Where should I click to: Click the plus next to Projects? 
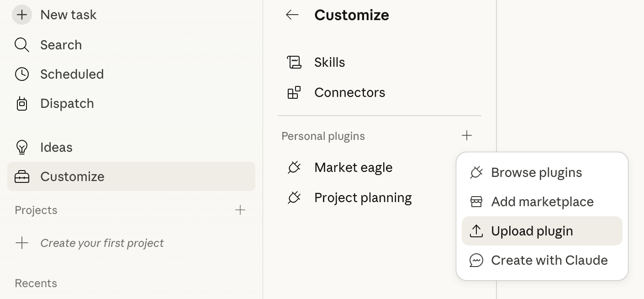click(x=240, y=210)
